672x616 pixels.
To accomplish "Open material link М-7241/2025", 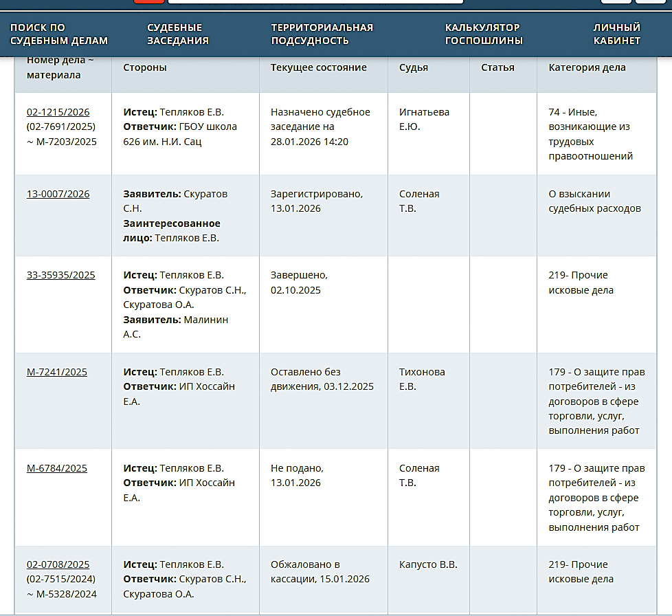I will 56,372.
